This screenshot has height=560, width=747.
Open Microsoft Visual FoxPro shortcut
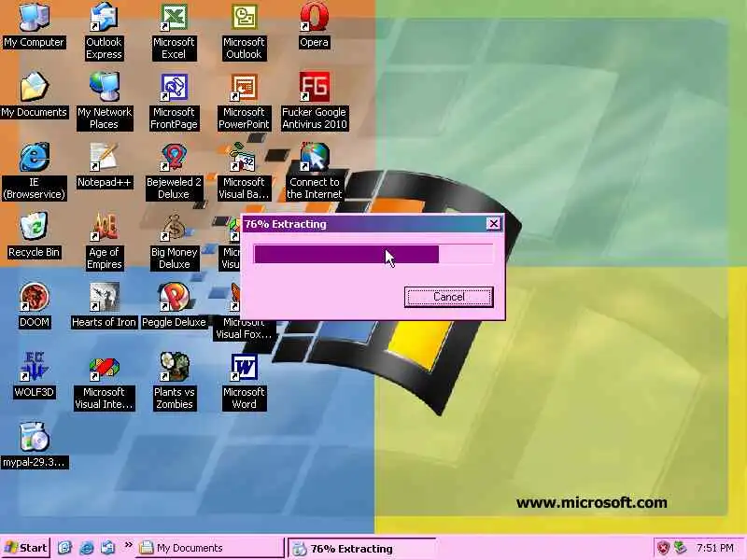click(244, 329)
